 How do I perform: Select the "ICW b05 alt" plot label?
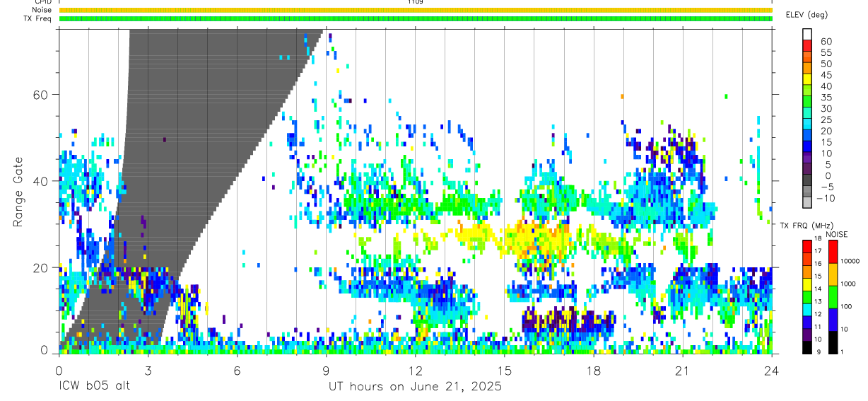click(x=94, y=386)
